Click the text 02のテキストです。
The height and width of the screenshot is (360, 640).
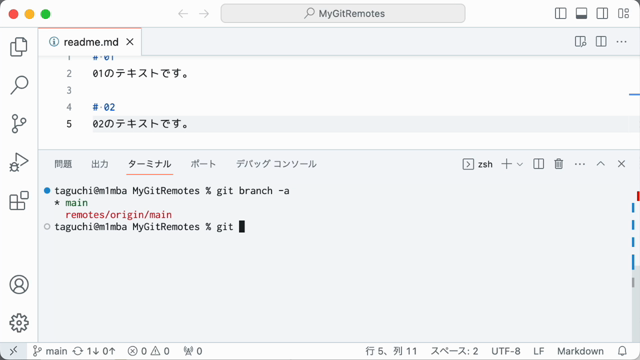click(x=141, y=124)
